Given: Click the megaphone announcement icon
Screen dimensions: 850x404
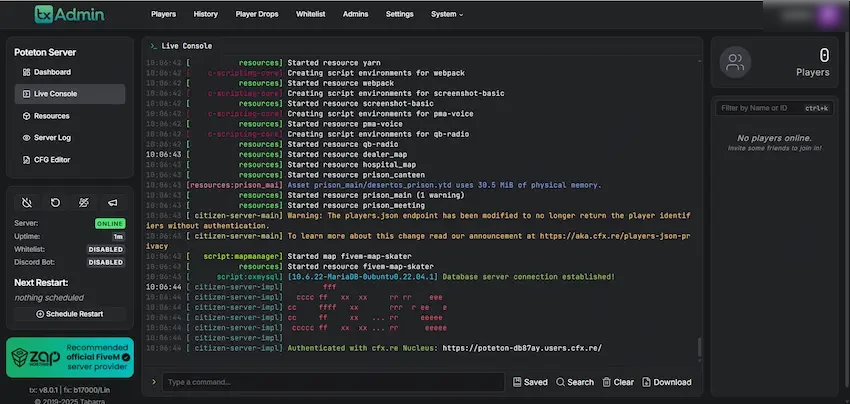Looking at the screenshot, I should coord(112,202).
